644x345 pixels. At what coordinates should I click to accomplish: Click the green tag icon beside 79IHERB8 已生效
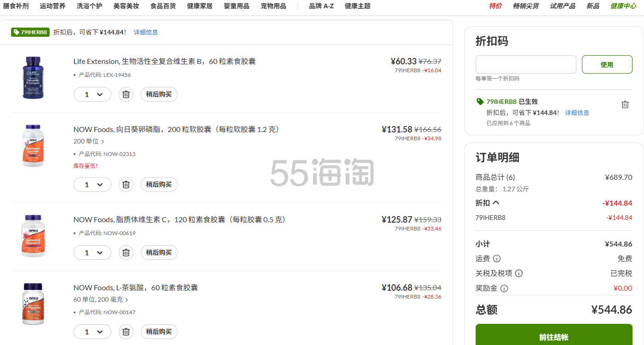(x=480, y=102)
